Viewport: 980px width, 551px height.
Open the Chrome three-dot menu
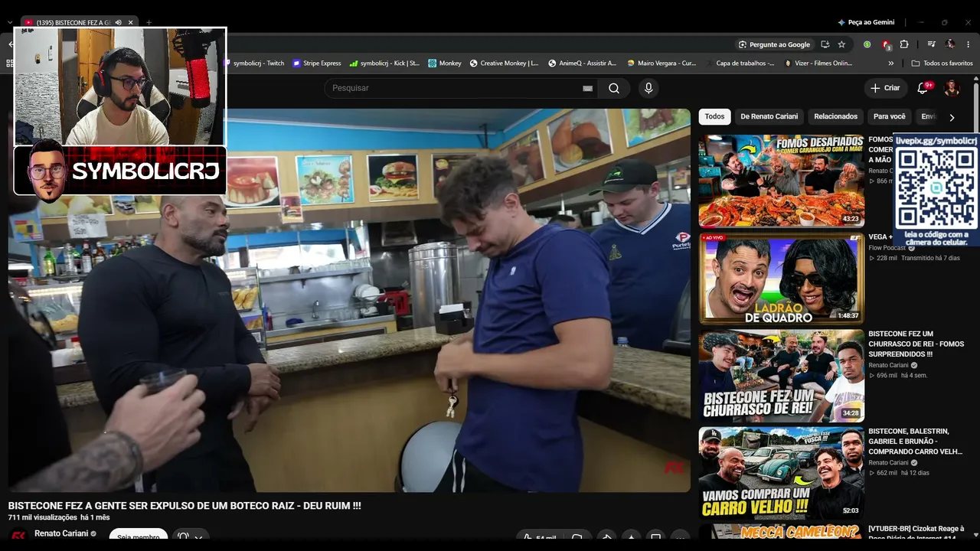[x=969, y=44]
